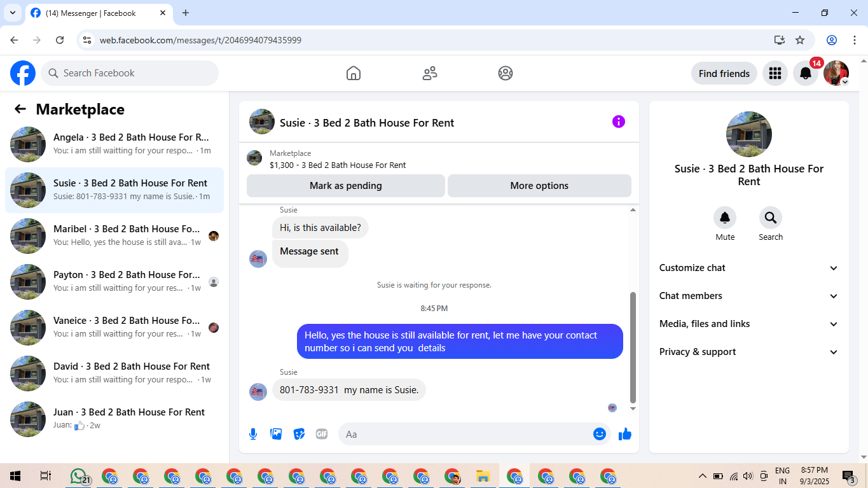
Task: Click the ENG IN language indicator
Action: pyautogui.click(x=783, y=476)
